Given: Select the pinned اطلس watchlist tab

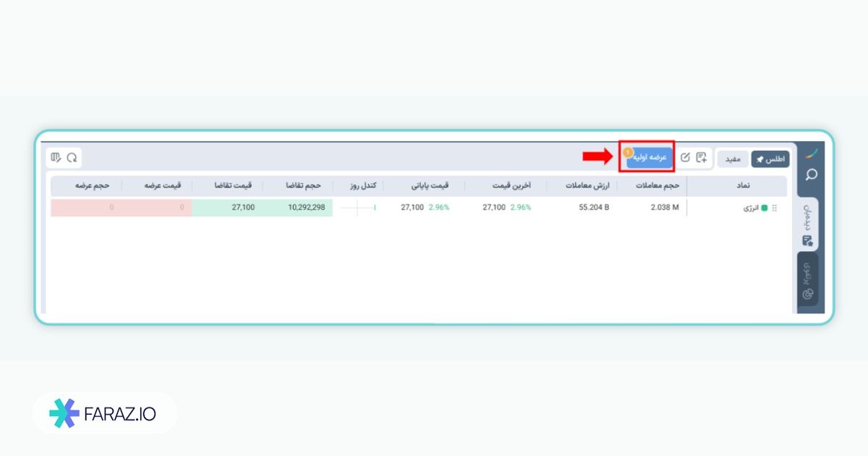Looking at the screenshot, I should 770,159.
